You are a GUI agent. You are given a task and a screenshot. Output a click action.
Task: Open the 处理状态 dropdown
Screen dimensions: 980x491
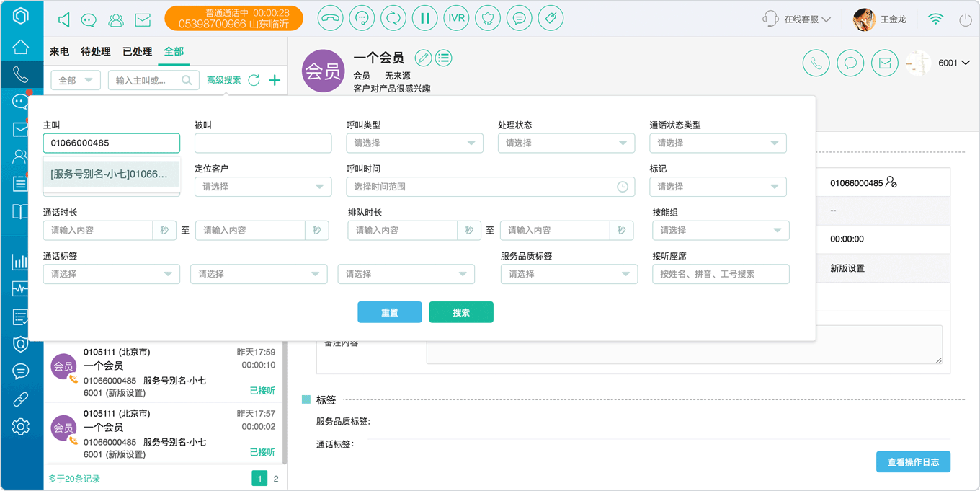pos(566,143)
